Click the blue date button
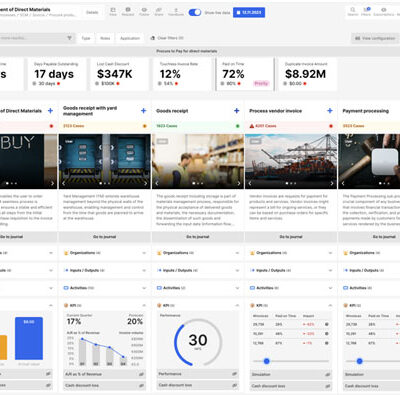The height and width of the screenshot is (395, 400). pyautogui.click(x=249, y=12)
